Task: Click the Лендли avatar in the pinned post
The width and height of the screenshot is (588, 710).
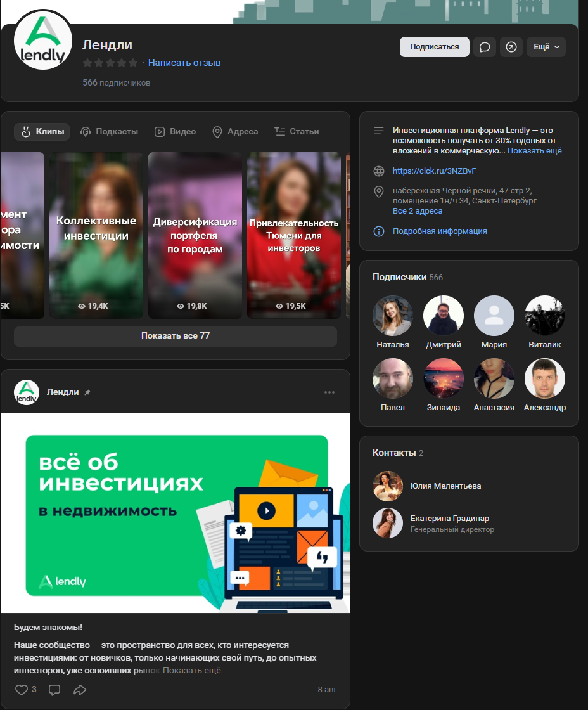Action: [26, 392]
